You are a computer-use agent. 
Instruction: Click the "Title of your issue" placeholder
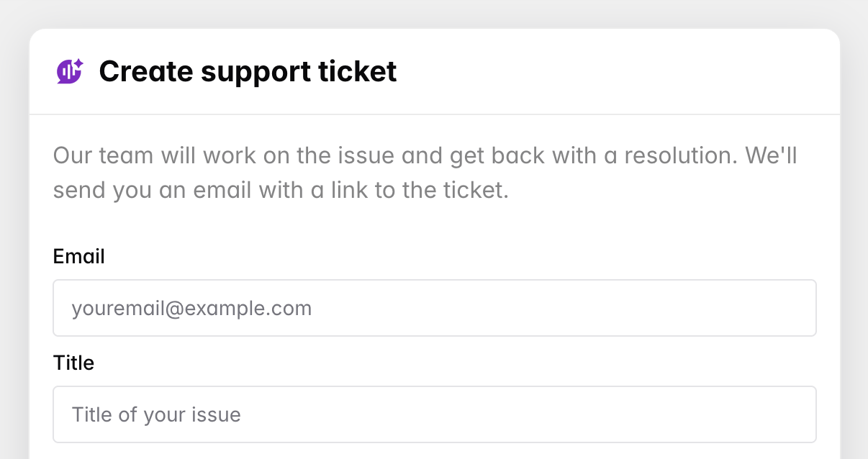point(156,415)
